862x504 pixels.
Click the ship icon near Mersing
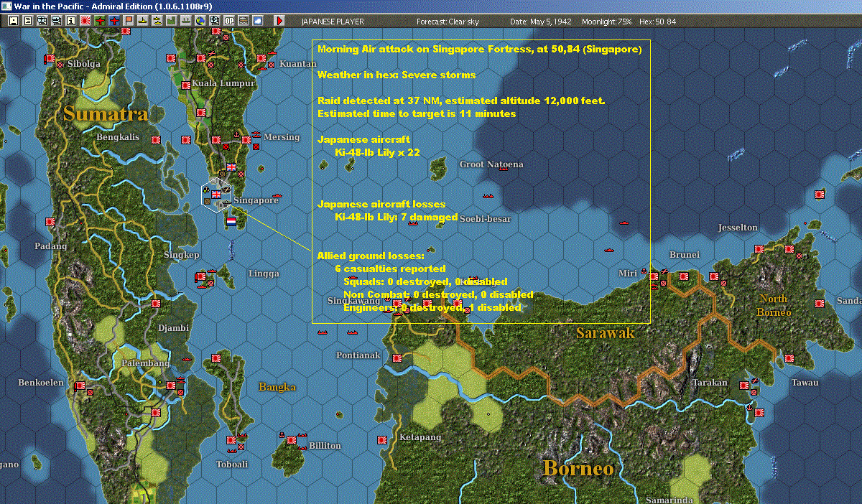[256, 134]
